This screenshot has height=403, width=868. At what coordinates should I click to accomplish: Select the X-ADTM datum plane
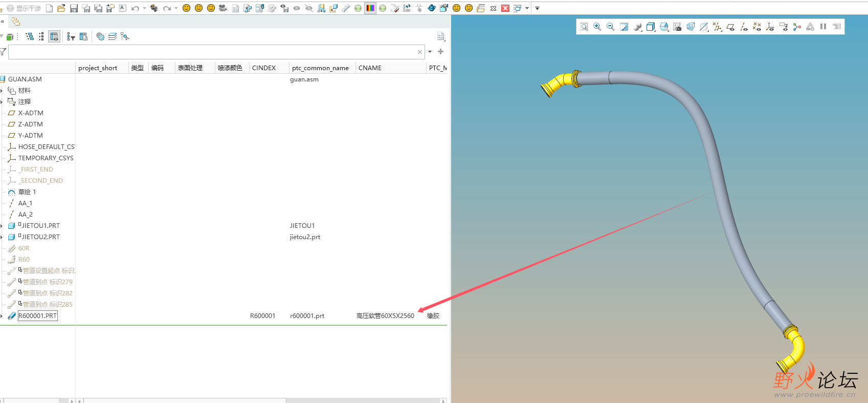tap(31, 113)
